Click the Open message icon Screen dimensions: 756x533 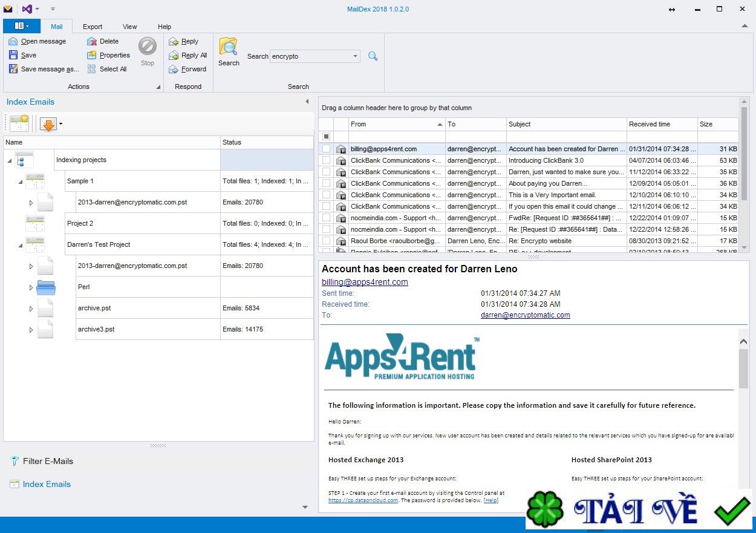pos(13,41)
